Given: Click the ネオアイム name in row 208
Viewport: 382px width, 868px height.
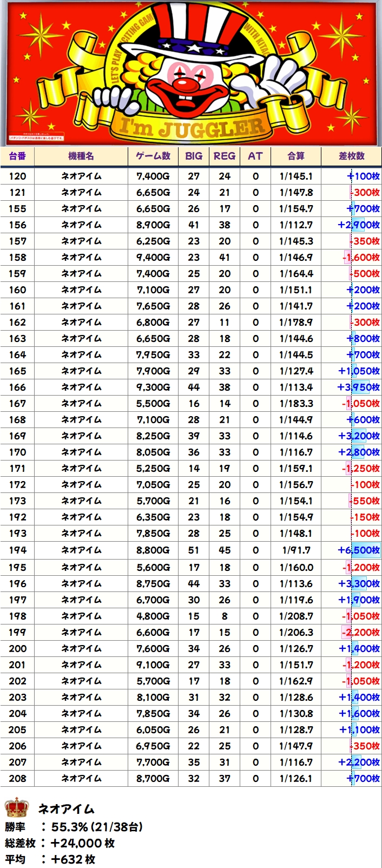Looking at the screenshot, I should [81, 779].
